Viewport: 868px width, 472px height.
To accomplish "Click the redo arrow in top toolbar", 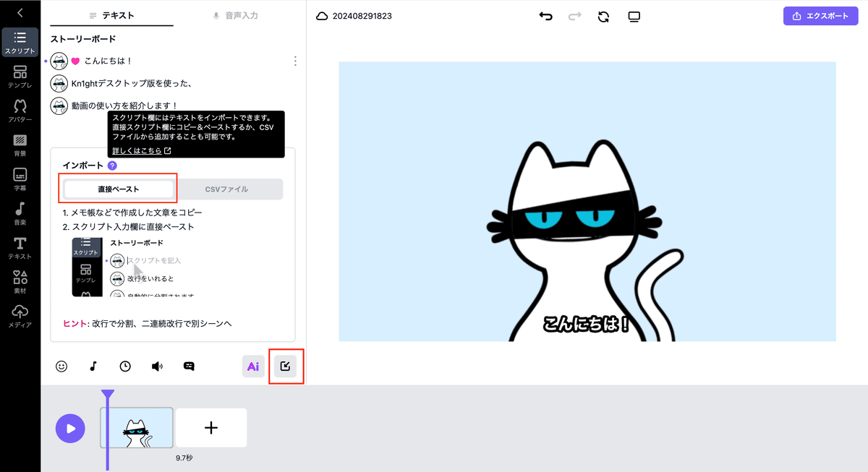I will 574,16.
